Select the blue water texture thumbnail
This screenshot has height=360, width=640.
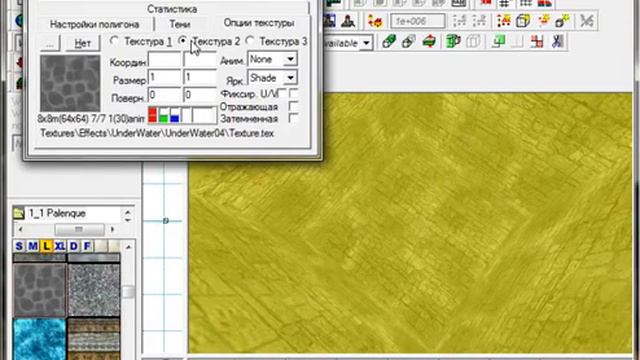(x=39, y=339)
